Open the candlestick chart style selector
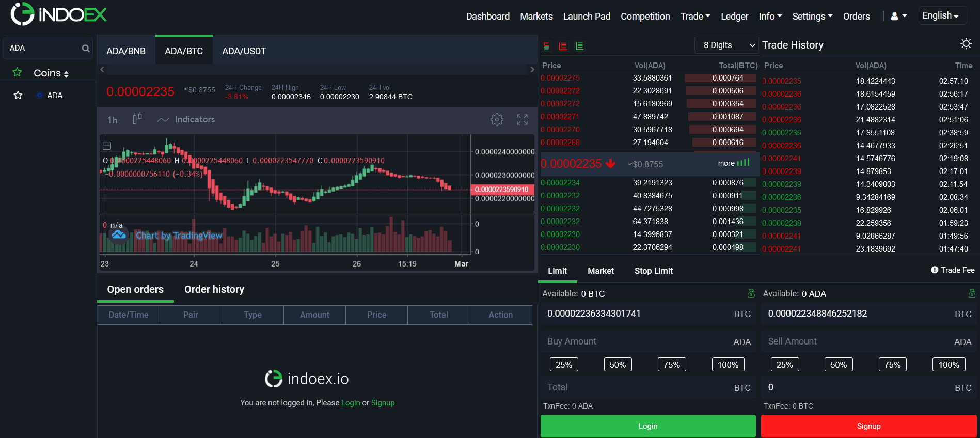 tap(137, 119)
